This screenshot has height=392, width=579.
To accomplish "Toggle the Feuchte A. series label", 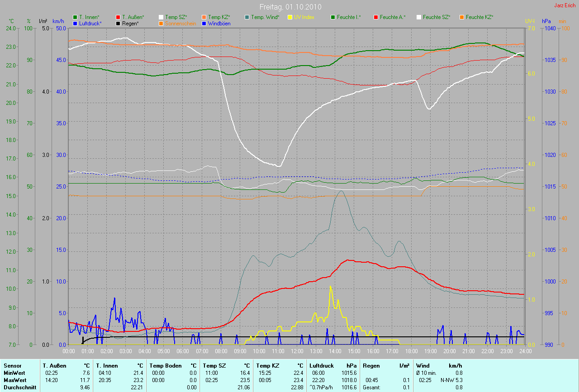I will pos(392,17).
